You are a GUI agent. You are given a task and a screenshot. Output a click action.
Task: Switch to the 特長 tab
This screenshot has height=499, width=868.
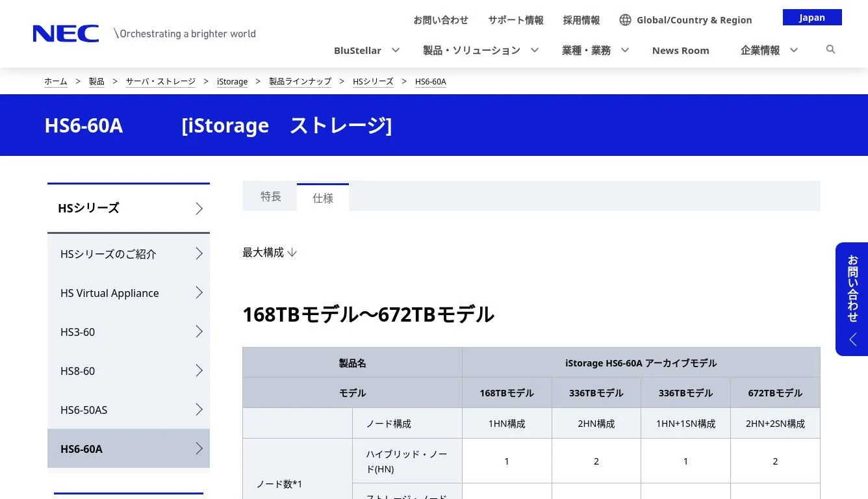(x=270, y=196)
